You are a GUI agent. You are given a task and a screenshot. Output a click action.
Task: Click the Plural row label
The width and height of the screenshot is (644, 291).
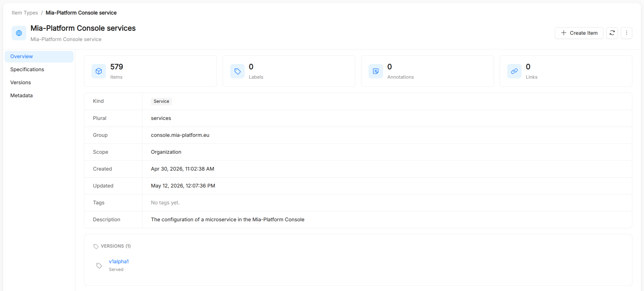point(100,118)
